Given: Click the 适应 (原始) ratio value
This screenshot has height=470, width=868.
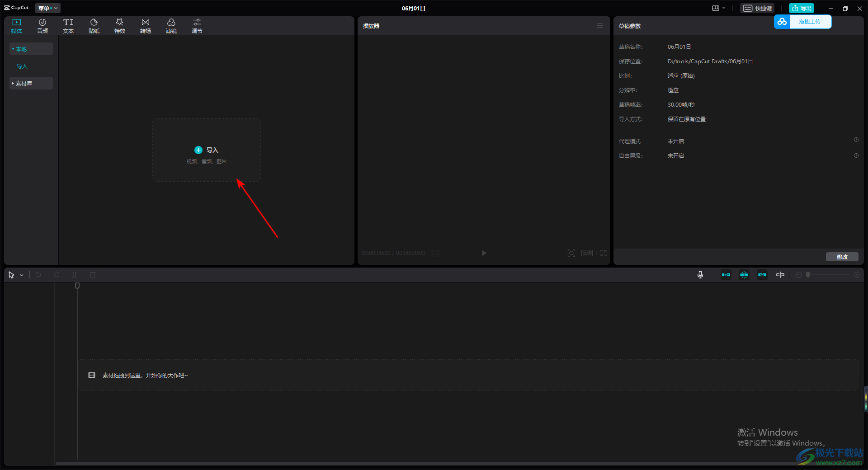Looking at the screenshot, I should coord(681,76).
